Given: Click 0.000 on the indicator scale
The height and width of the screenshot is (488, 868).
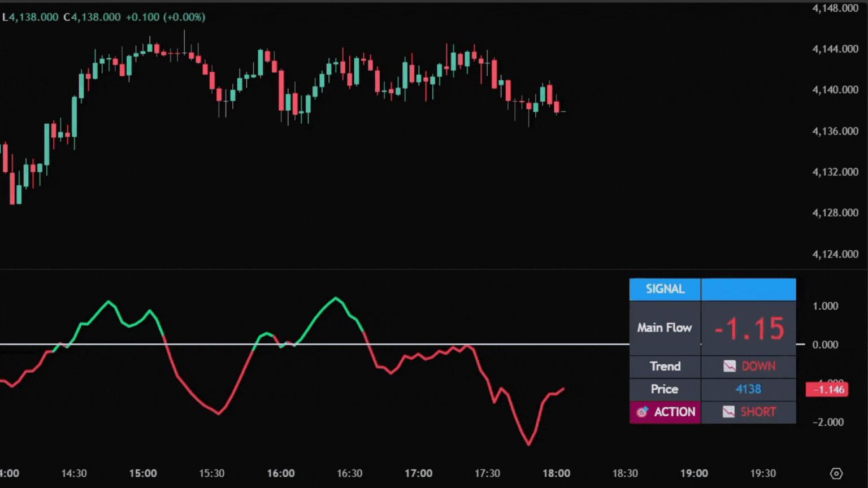Looking at the screenshot, I should pos(825,345).
